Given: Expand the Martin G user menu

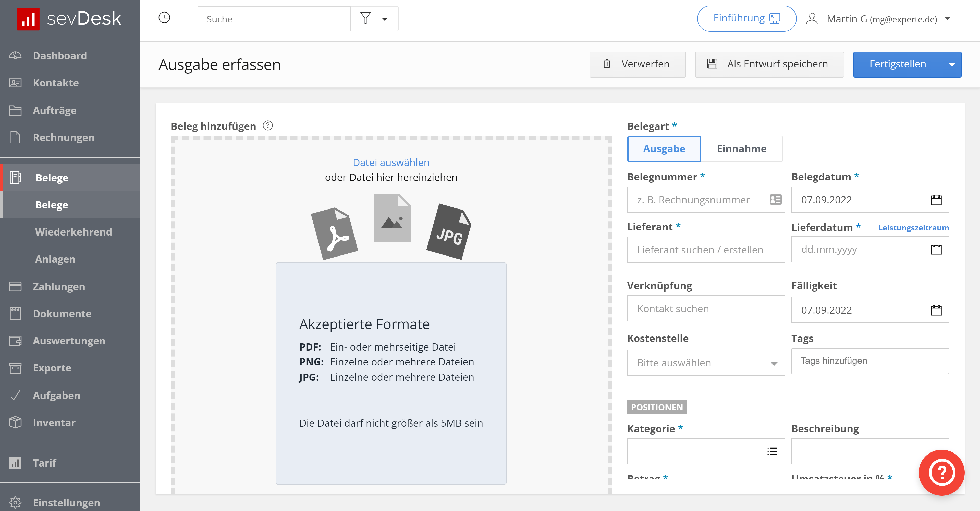Looking at the screenshot, I should 948,19.
